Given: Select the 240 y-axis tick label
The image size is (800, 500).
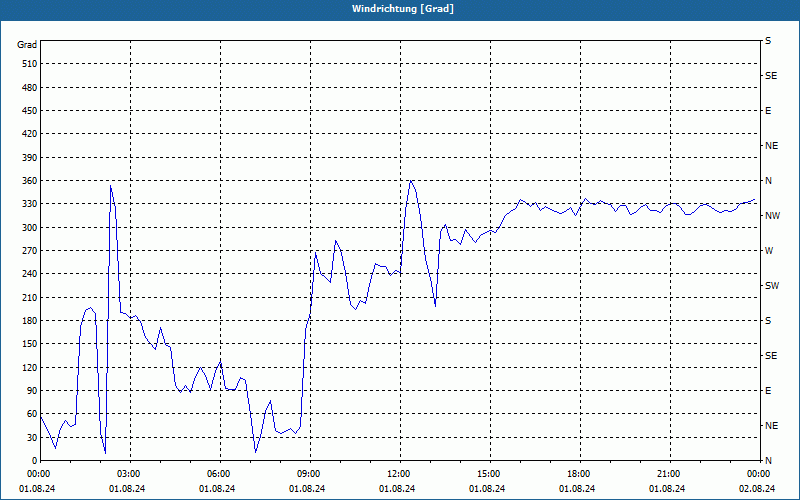Looking at the screenshot, I should coord(30,274).
